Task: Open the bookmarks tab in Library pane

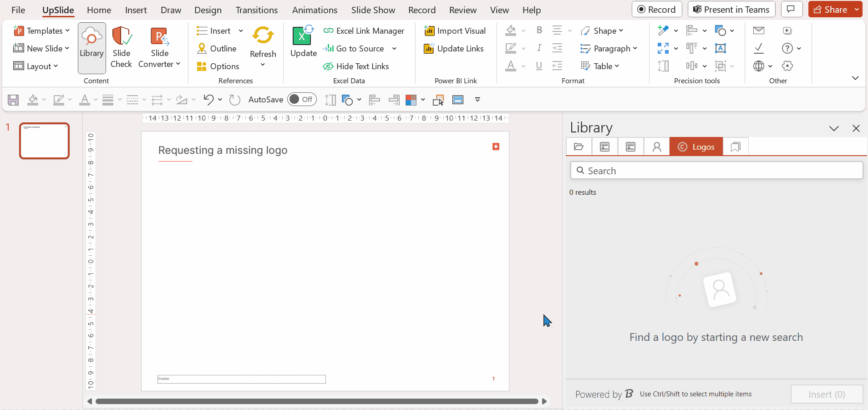Action: (736, 147)
